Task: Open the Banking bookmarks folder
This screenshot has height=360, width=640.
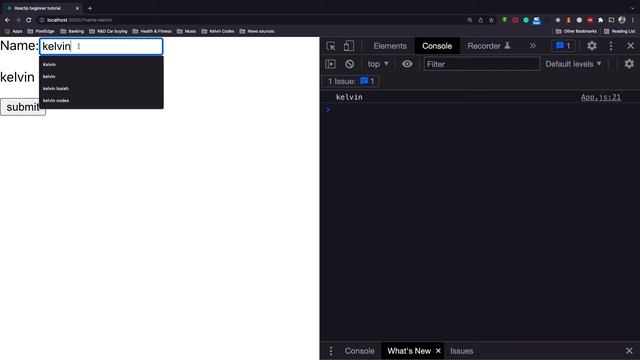Action: tap(72, 31)
